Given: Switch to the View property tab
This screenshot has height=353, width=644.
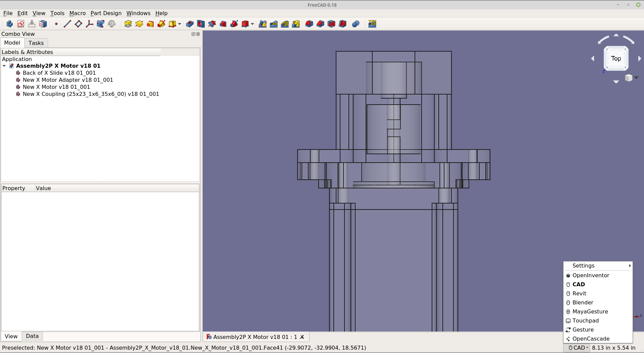Looking at the screenshot, I should point(11,336).
